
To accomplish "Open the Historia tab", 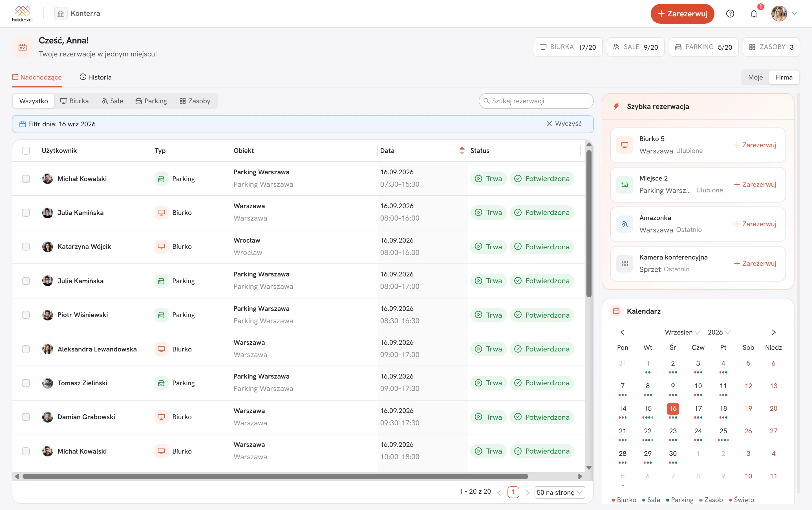I will [x=95, y=77].
